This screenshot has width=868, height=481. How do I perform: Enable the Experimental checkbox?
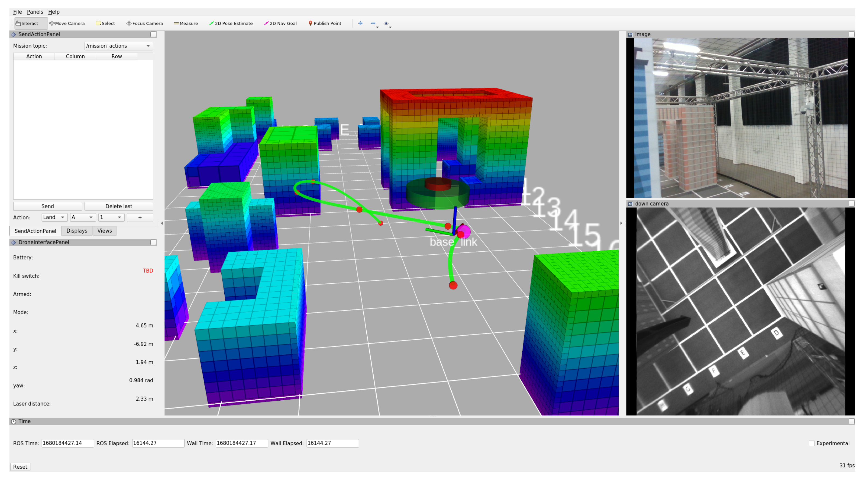812,443
